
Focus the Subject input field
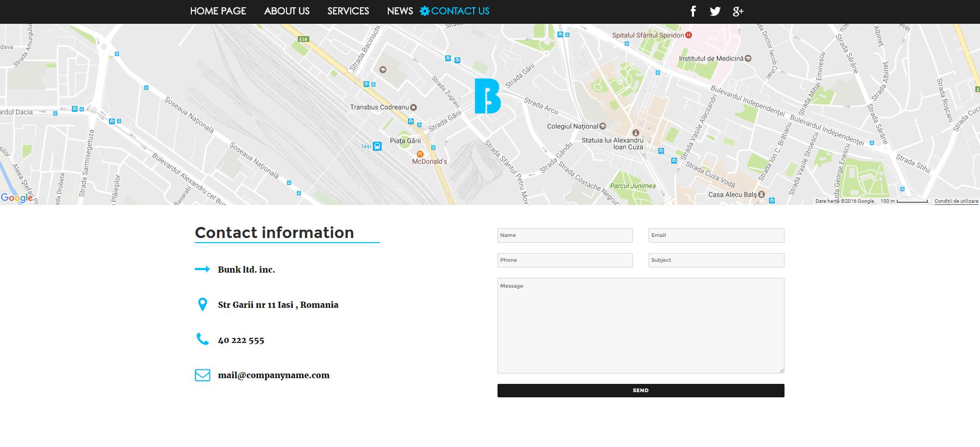716,260
